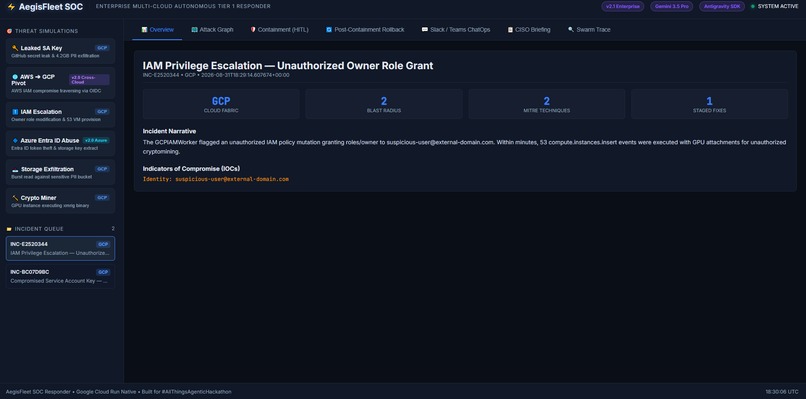Open the Overview tab

tap(157, 30)
